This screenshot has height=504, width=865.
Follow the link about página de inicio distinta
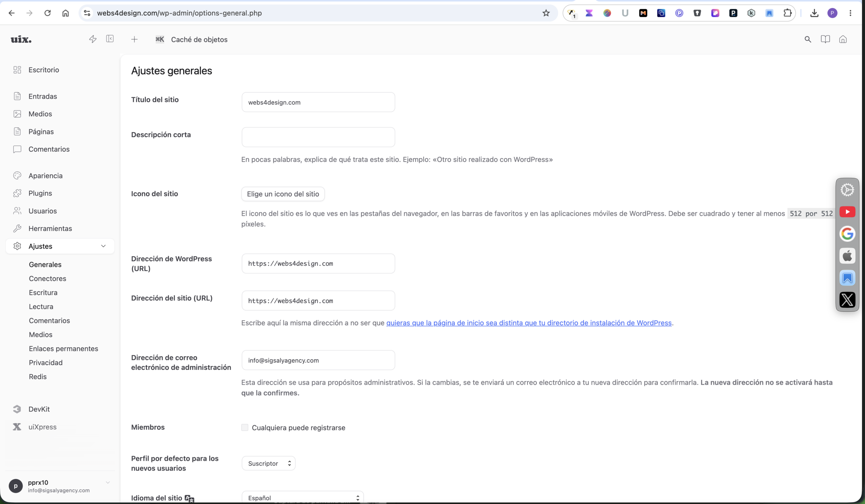[528, 323]
